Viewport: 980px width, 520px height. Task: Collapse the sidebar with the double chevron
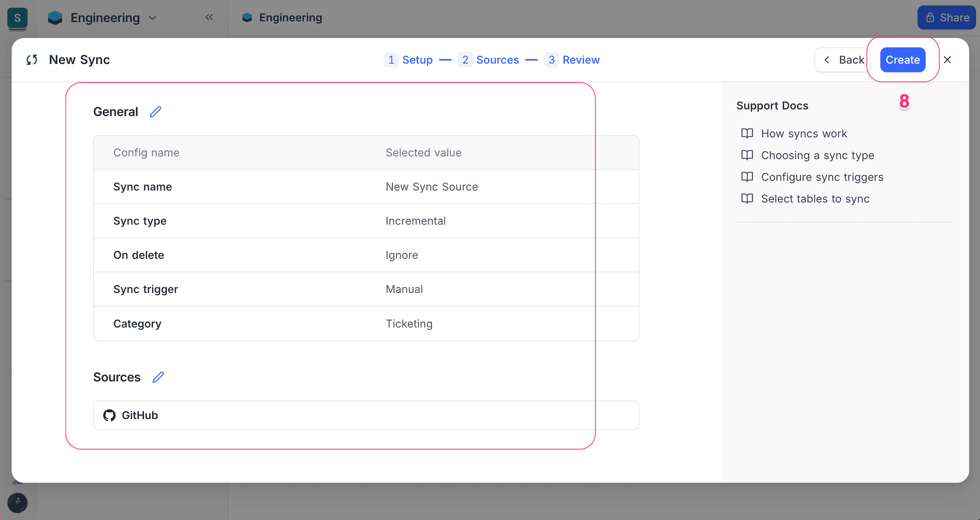pos(210,17)
